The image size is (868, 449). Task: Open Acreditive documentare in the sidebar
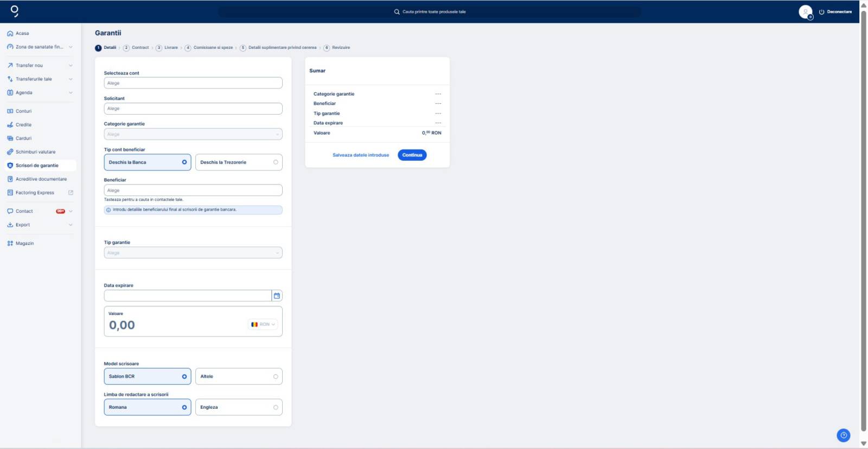pos(41,179)
